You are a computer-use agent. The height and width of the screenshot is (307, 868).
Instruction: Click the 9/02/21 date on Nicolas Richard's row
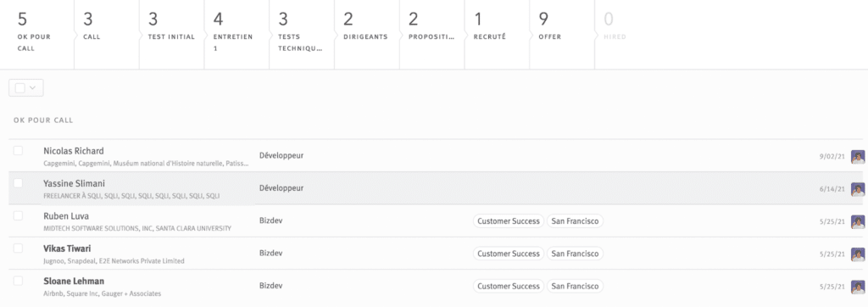832,157
